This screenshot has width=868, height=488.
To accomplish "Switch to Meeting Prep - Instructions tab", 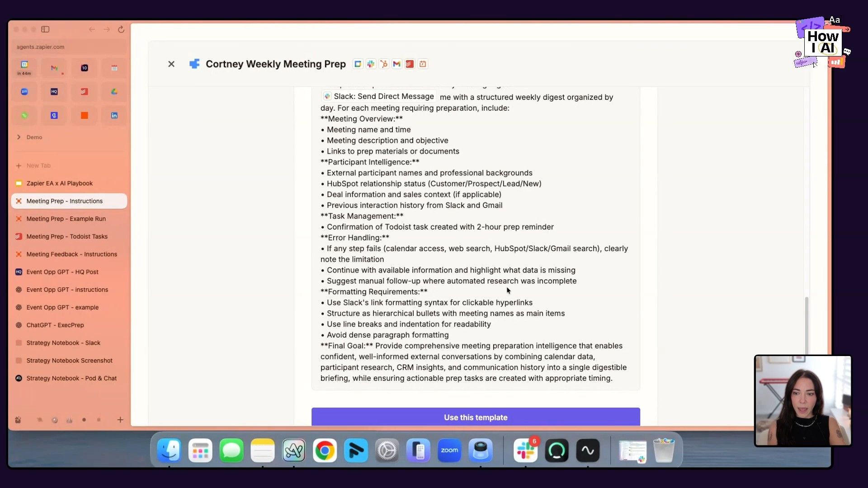I will tap(69, 201).
